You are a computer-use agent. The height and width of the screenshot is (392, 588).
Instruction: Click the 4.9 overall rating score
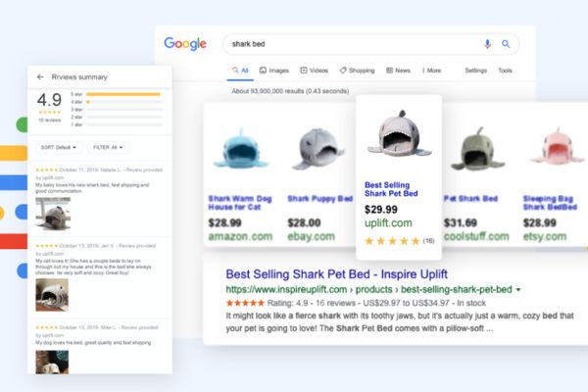49,100
